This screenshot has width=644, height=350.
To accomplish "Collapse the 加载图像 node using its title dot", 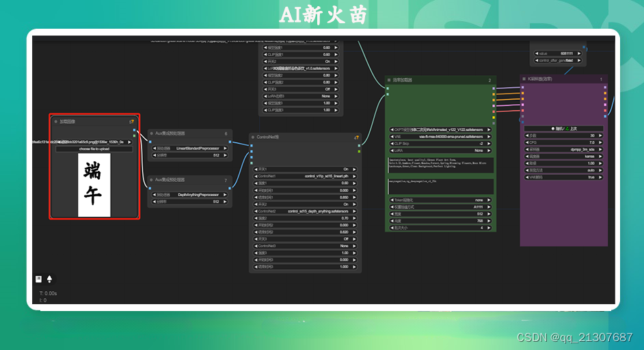I will 56,122.
